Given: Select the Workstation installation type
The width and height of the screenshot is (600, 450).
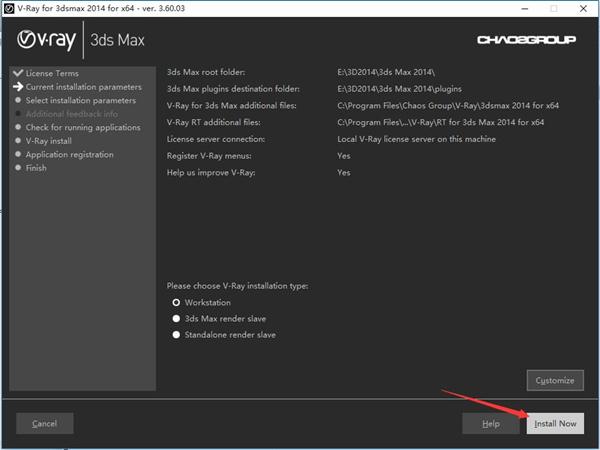Looking at the screenshot, I should [176, 302].
